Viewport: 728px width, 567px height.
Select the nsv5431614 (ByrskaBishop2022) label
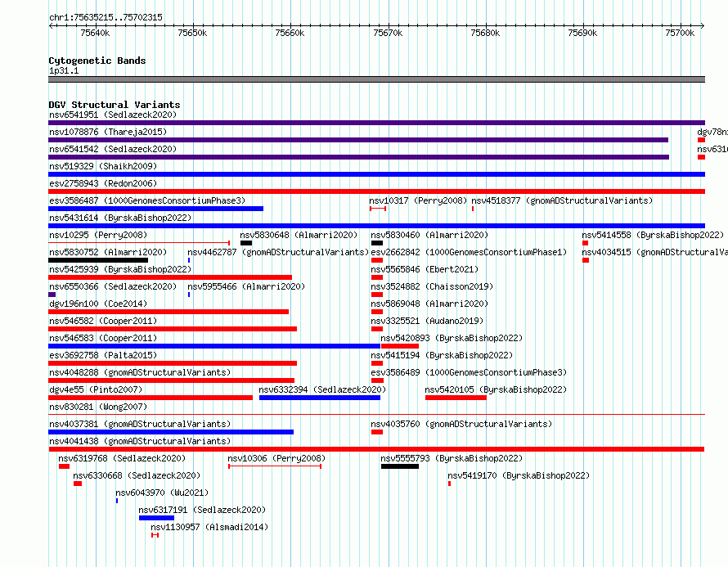pyautogui.click(x=120, y=218)
